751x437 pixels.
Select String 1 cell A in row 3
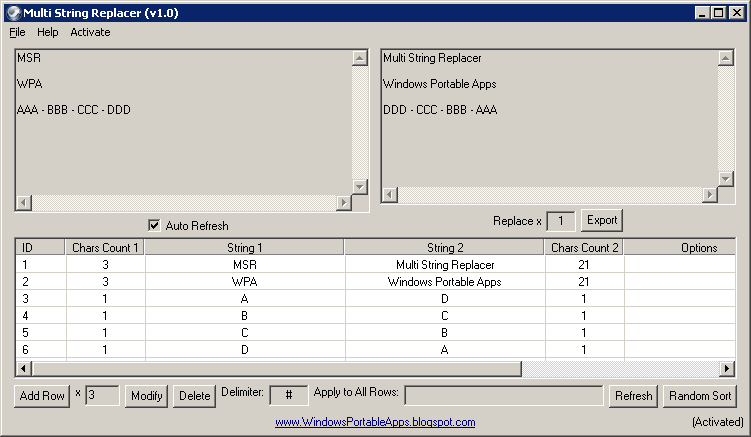point(245,299)
